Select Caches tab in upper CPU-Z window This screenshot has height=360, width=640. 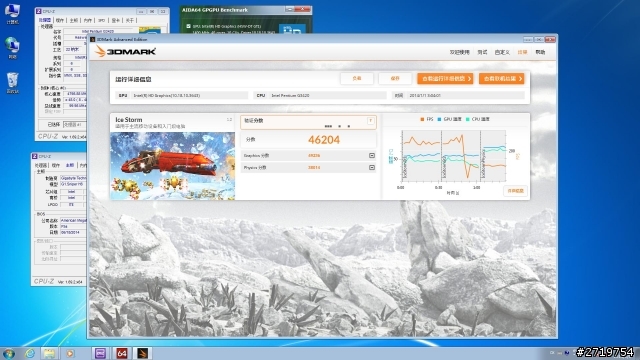point(60,20)
